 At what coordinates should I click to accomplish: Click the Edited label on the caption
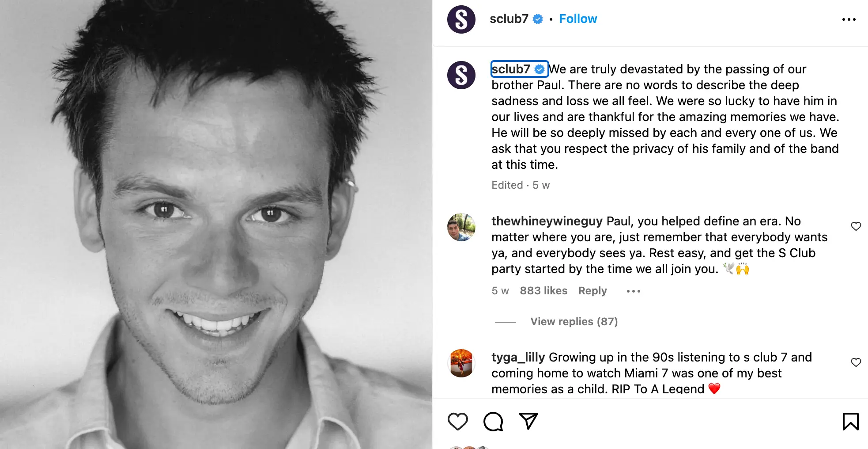507,185
